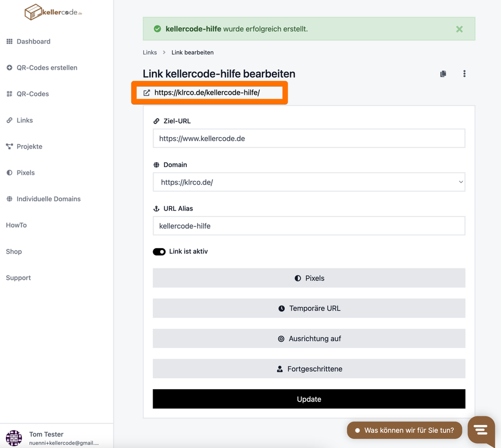The height and width of the screenshot is (448, 501).
Task: Open Individuelle Domains in the sidebar
Action: pos(48,199)
